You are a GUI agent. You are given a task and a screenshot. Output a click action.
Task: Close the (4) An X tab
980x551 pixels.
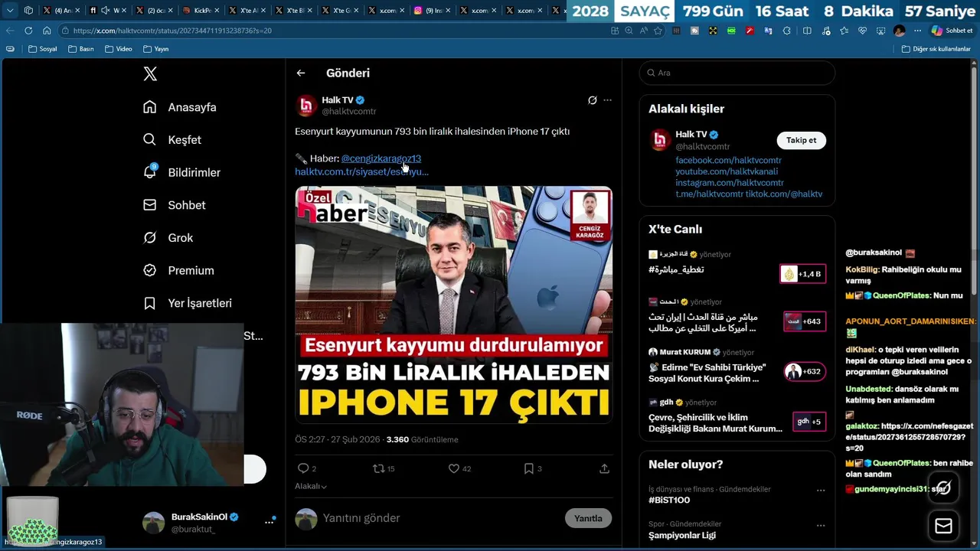(x=77, y=11)
